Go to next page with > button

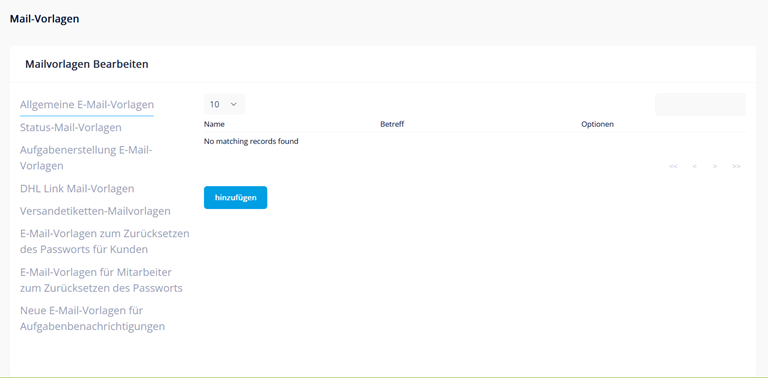coord(715,166)
